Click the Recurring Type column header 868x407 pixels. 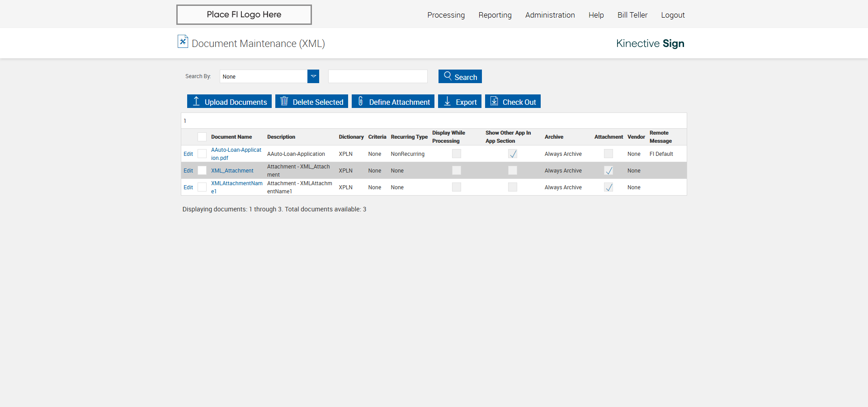pos(409,137)
